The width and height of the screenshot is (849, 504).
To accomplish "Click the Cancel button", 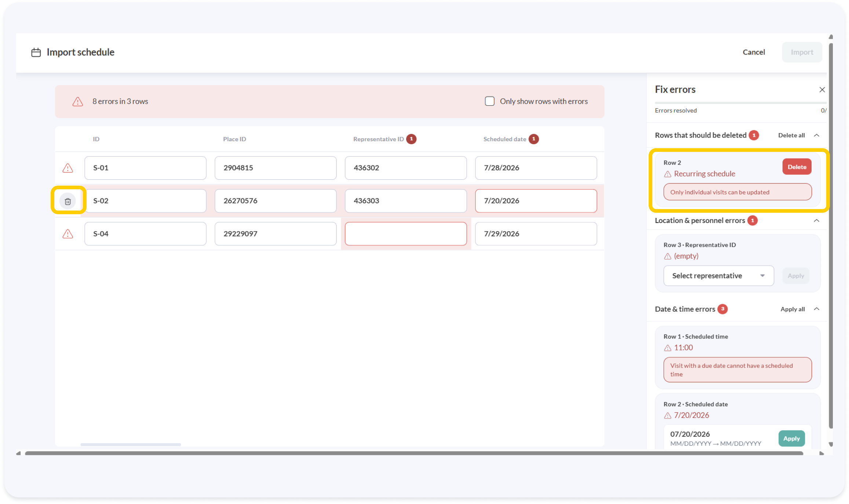I will pyautogui.click(x=754, y=52).
